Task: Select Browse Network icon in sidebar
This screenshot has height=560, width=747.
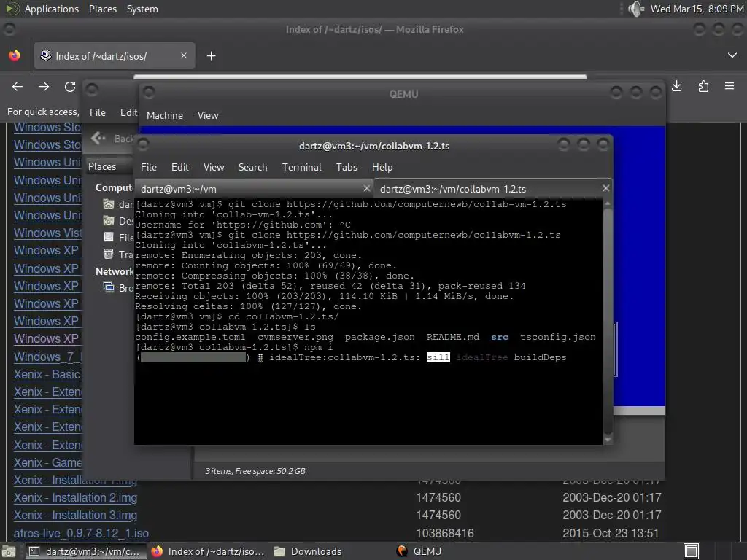Action: pos(109,287)
